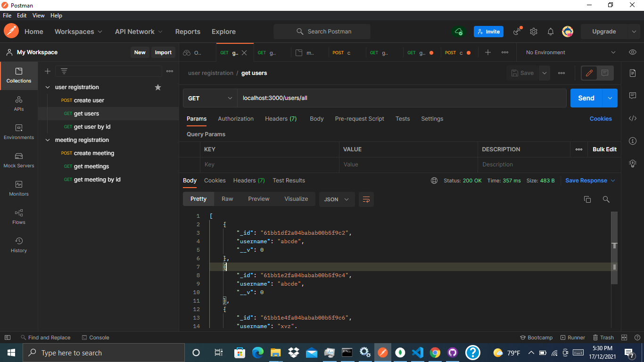
Task: Toggle word wrap in response viewer
Action: tap(366, 199)
